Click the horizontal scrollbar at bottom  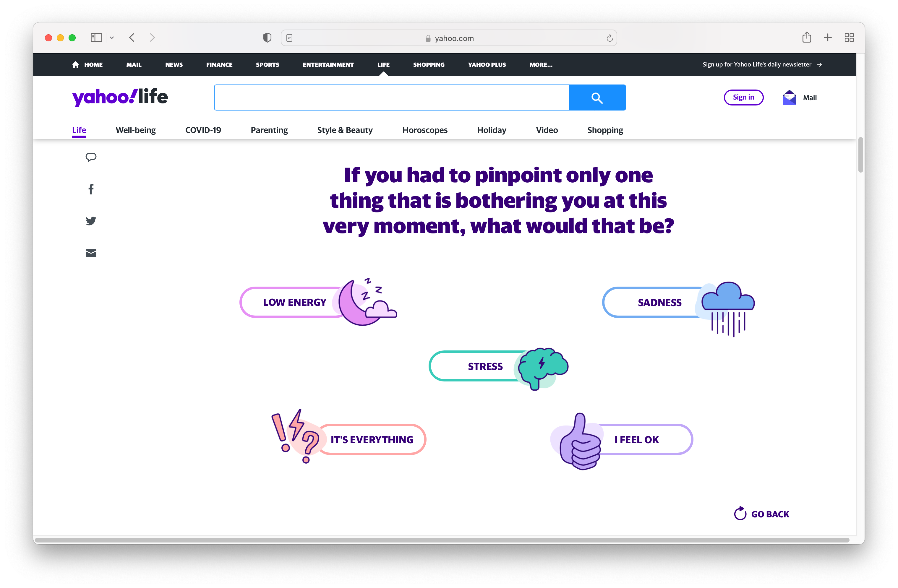point(441,540)
